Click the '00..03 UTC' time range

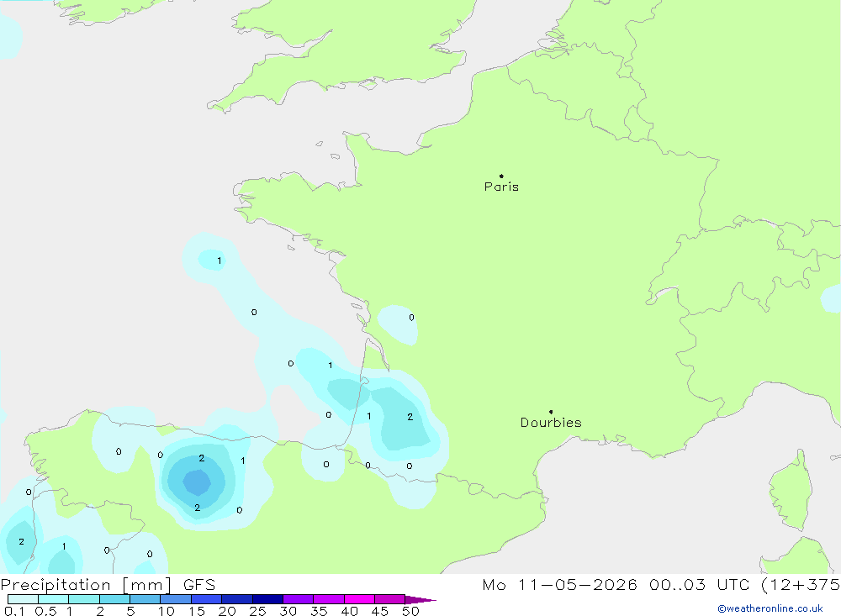click(x=699, y=585)
